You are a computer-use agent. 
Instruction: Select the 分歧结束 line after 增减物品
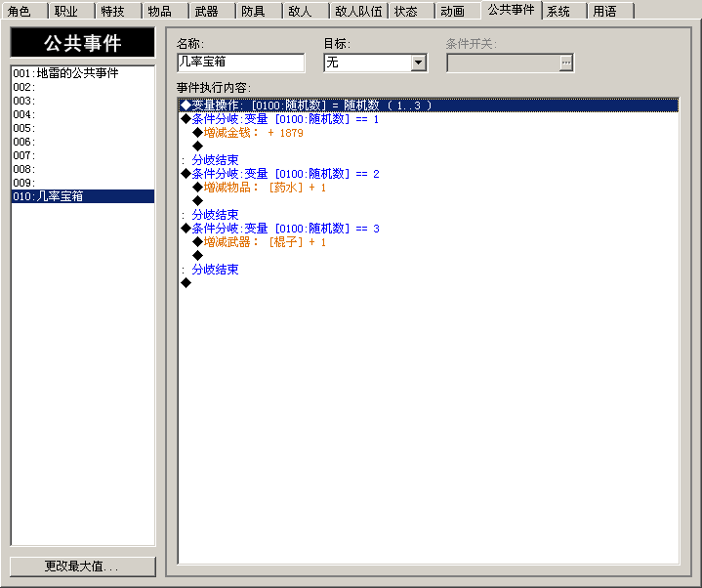tap(429, 215)
